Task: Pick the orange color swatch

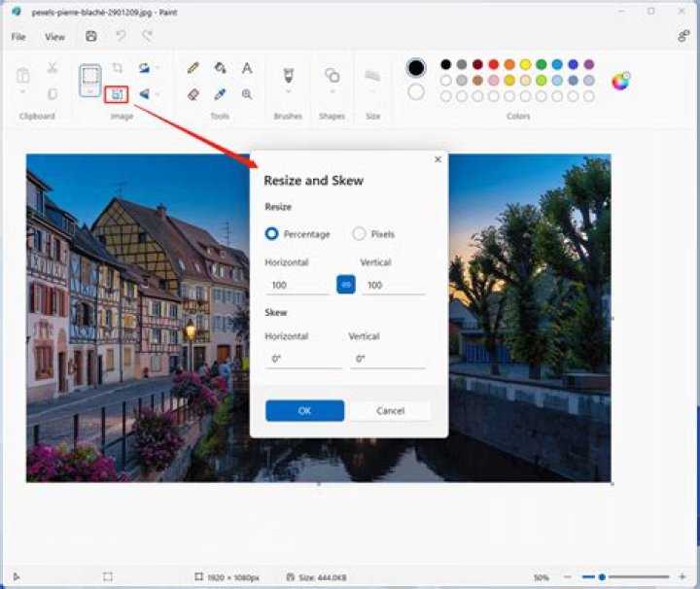Action: [509, 65]
